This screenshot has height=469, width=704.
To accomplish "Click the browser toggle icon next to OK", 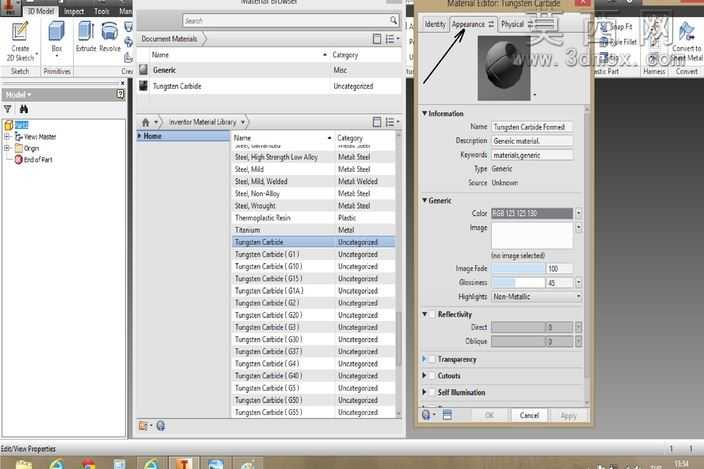I will tap(447, 415).
